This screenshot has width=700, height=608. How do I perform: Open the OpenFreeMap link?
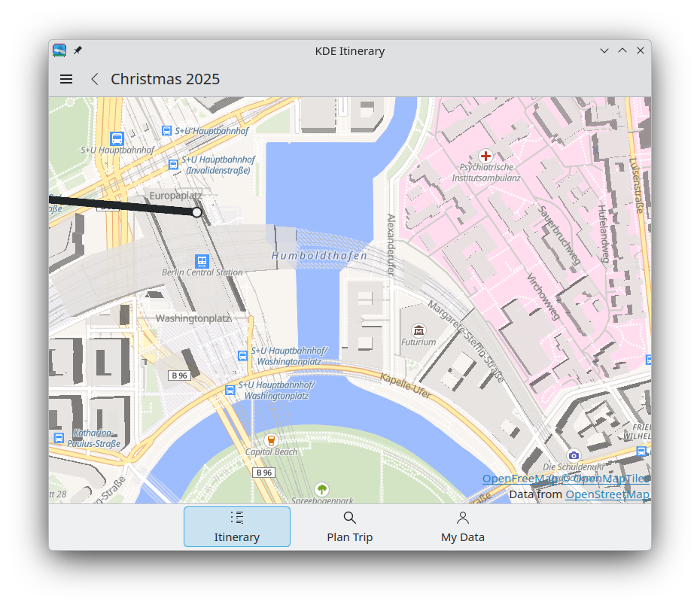[x=519, y=479]
